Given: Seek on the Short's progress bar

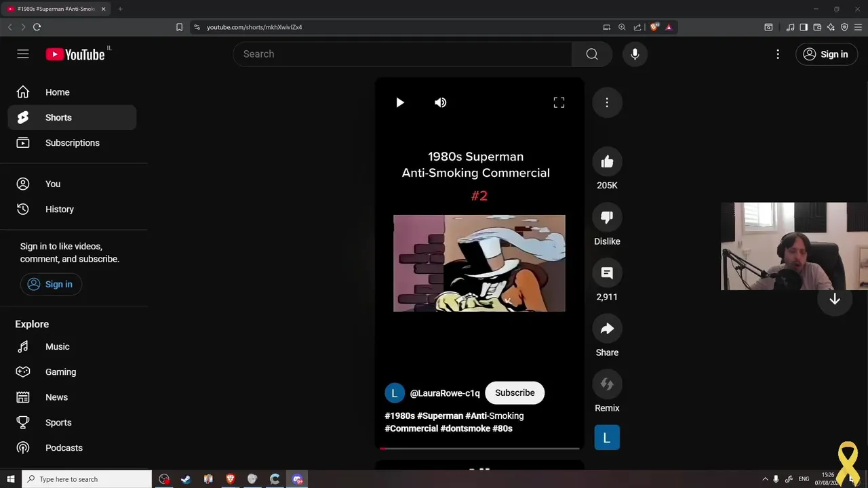Looking at the screenshot, I should (x=479, y=448).
